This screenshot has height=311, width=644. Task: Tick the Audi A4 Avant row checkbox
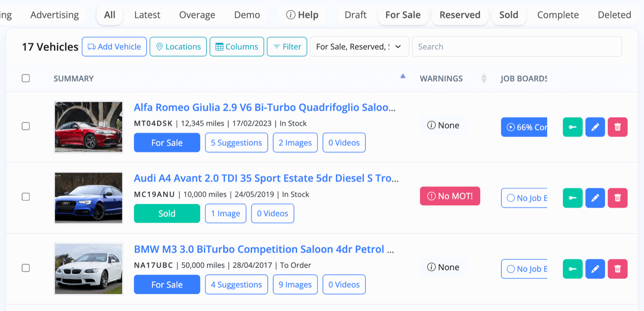26,197
